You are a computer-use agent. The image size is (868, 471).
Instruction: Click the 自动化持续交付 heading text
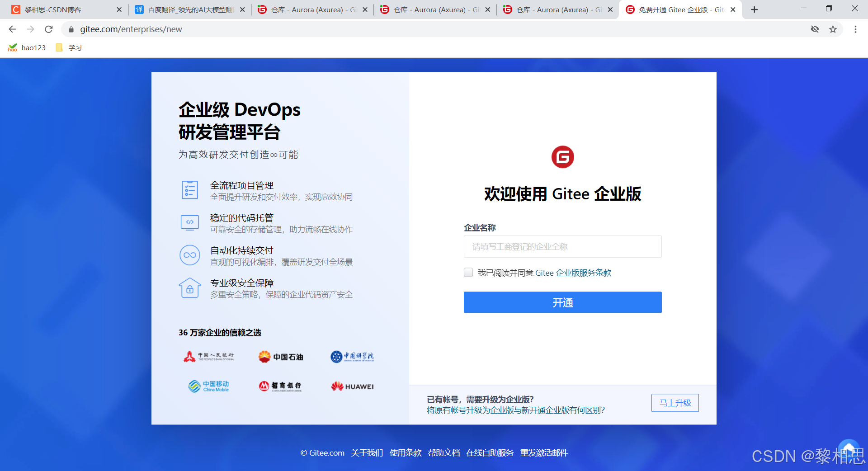(x=242, y=250)
